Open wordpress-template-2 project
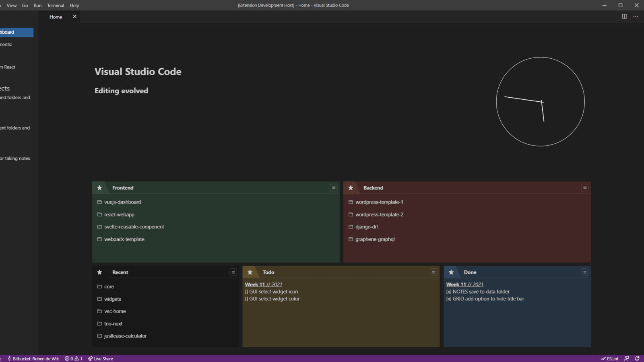Screen dimensions: 644x362 click(x=379, y=215)
